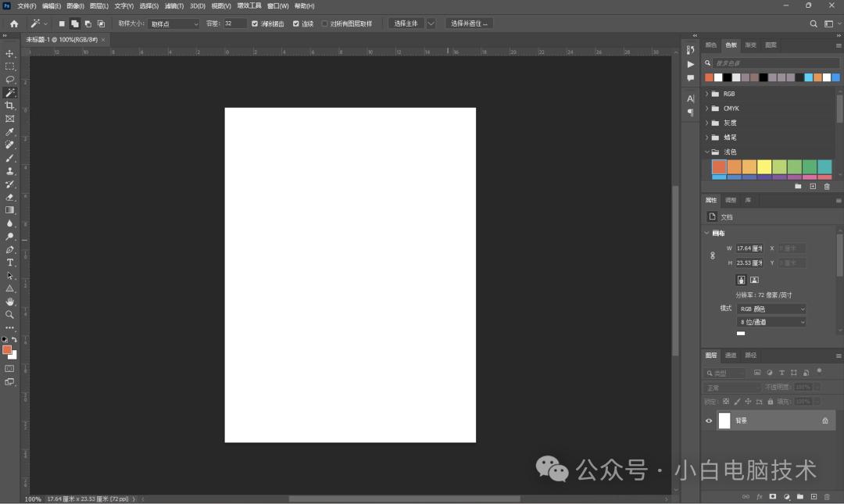Click the search icon in options bar
The width and height of the screenshot is (844, 504).
point(814,23)
